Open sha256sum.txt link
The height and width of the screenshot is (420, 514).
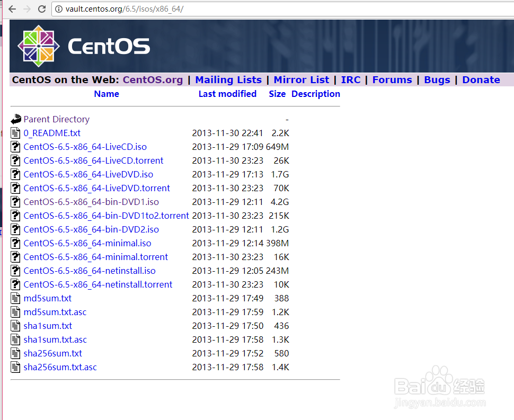[x=53, y=353]
